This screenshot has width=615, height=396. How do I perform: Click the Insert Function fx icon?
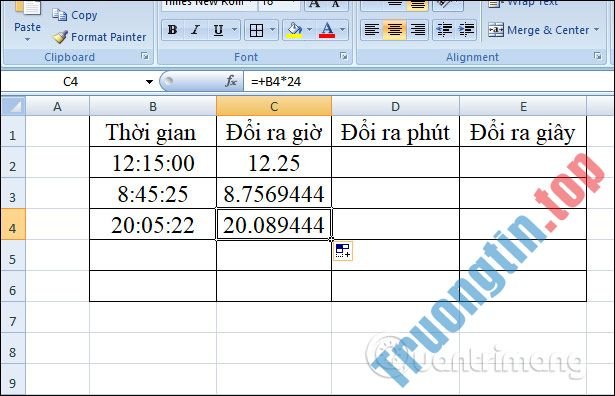(x=231, y=81)
